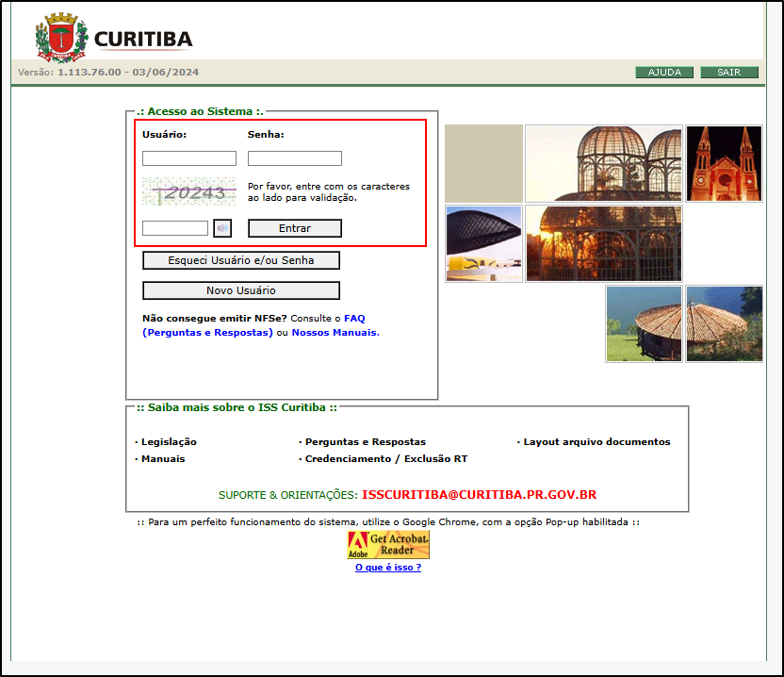The image size is (784, 677).
Task: Click the 'Não consegue emitir NFSe?' text
Action: 215,319
